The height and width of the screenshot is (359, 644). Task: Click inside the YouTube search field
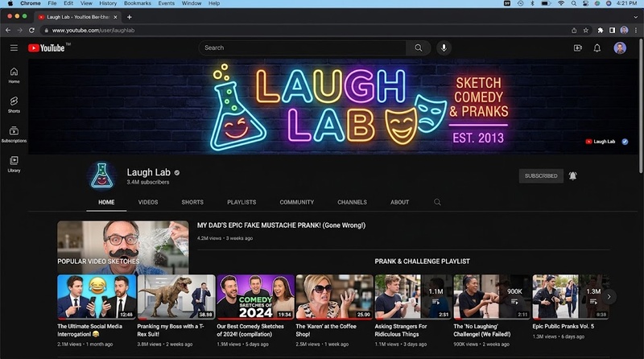[303, 48]
